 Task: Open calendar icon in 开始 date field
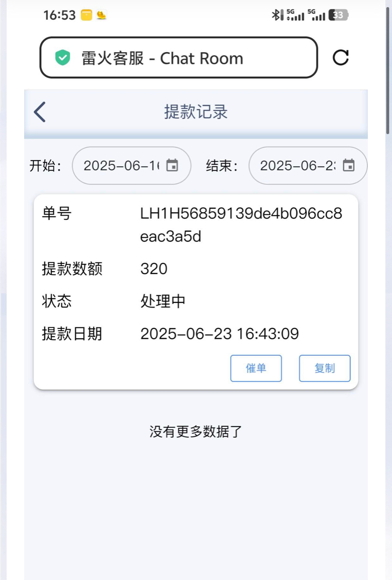(173, 165)
